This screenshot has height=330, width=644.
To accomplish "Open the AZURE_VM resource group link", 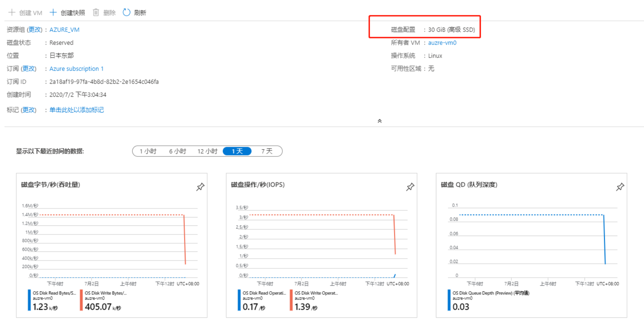I will pos(64,30).
